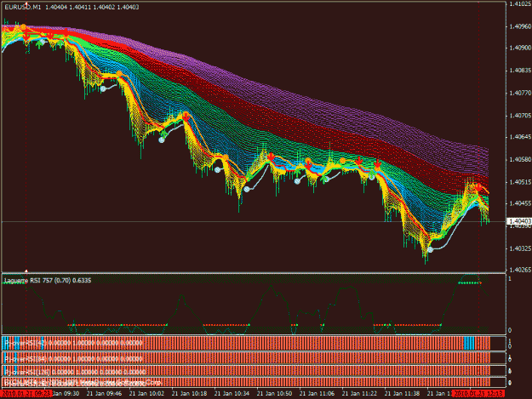This screenshot has height=399, width=532.
Task: Click the 1.40455 price axis label
Action: (x=520, y=203)
